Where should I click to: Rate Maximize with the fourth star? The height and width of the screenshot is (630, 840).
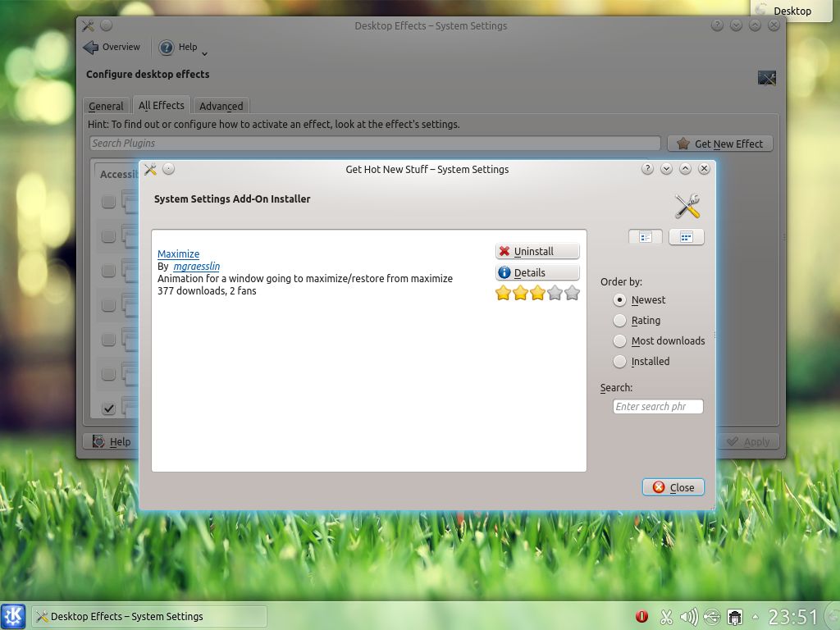555,293
